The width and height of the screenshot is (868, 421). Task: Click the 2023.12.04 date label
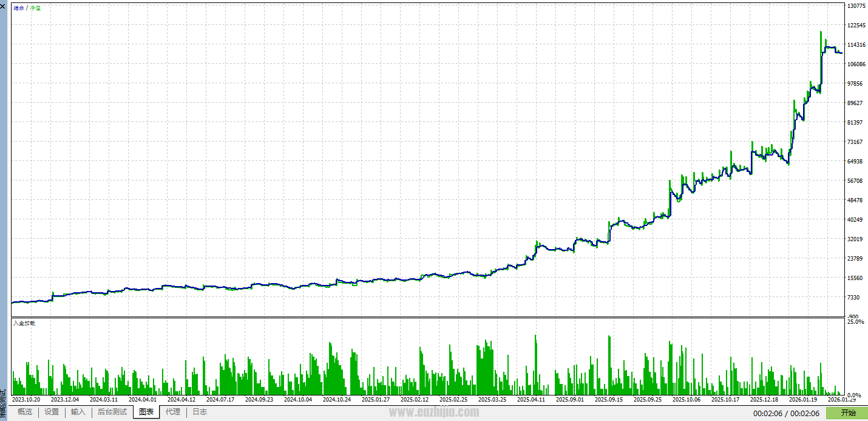coord(65,400)
